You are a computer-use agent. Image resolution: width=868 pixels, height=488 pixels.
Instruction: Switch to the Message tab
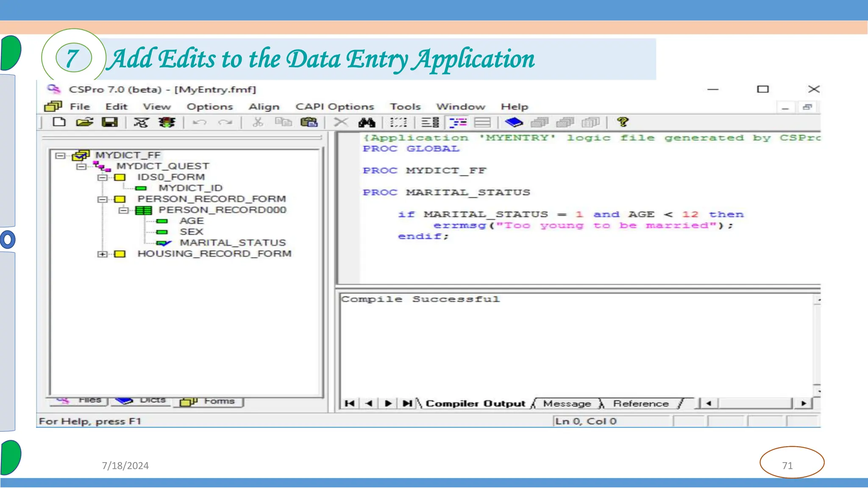coord(567,404)
